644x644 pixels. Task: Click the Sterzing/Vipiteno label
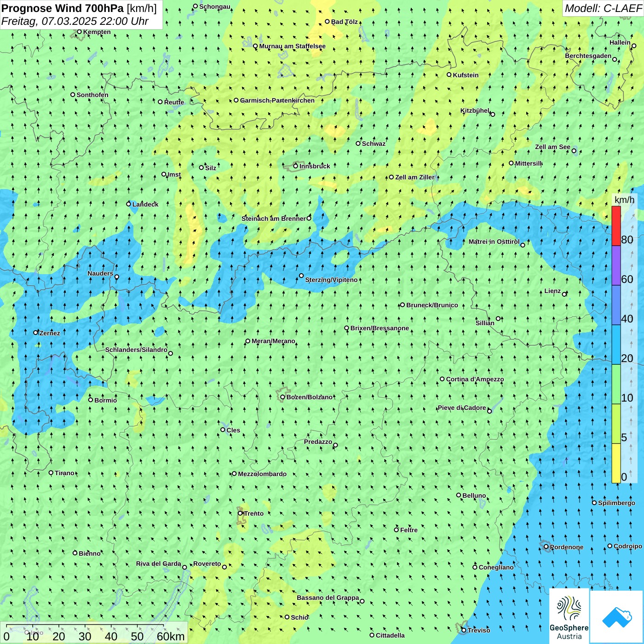tap(331, 280)
